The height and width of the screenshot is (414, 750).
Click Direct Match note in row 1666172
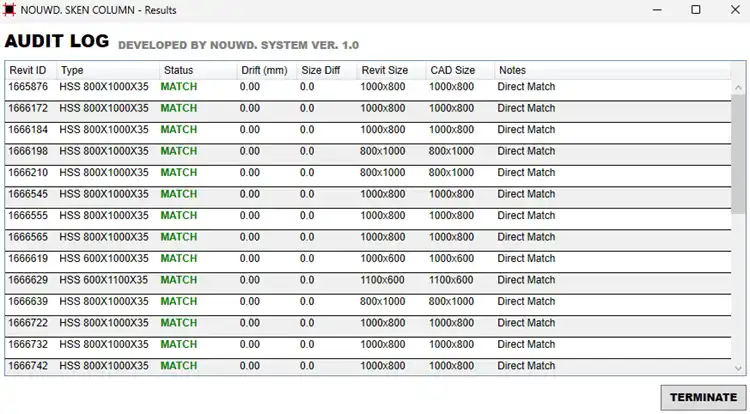coord(526,109)
